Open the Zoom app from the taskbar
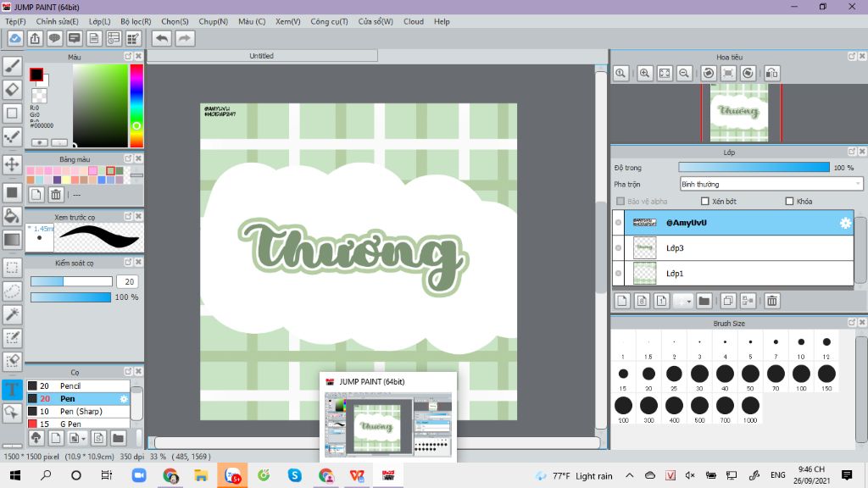The width and height of the screenshot is (868, 488). pos(139,475)
